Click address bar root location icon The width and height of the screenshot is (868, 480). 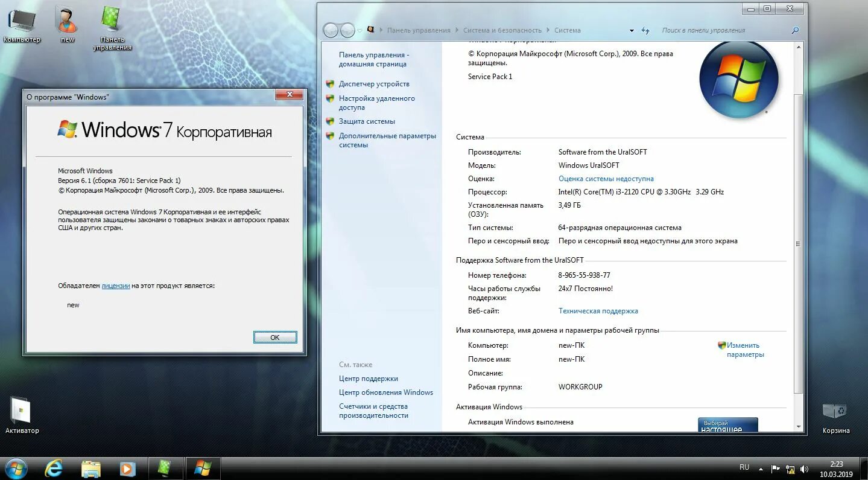pos(370,30)
